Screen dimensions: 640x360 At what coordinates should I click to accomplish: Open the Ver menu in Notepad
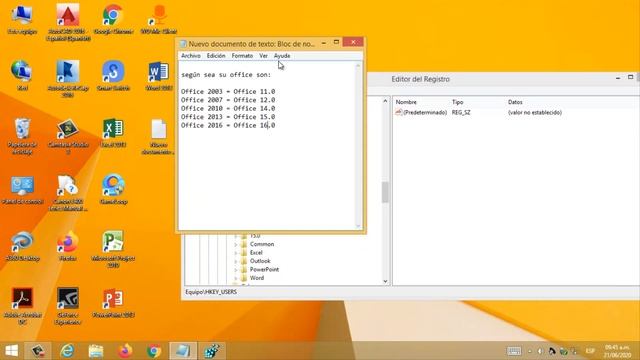pos(264,56)
